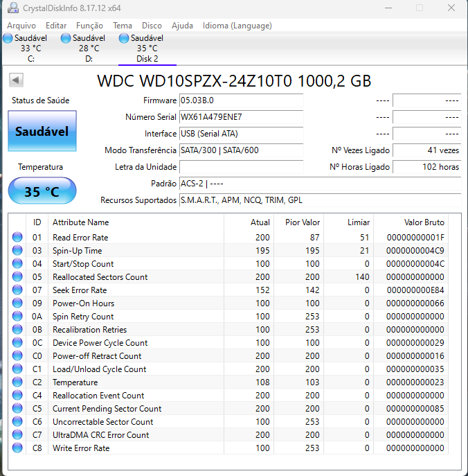The height and width of the screenshot is (476, 468).
Task: Click the status orb of Write Error Rate
Action: pos(17,448)
